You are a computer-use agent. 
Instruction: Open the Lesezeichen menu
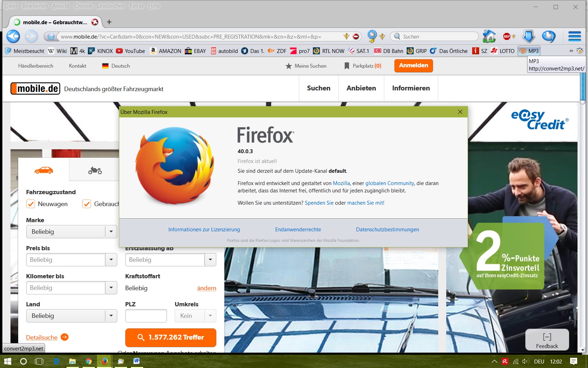(111, 6)
